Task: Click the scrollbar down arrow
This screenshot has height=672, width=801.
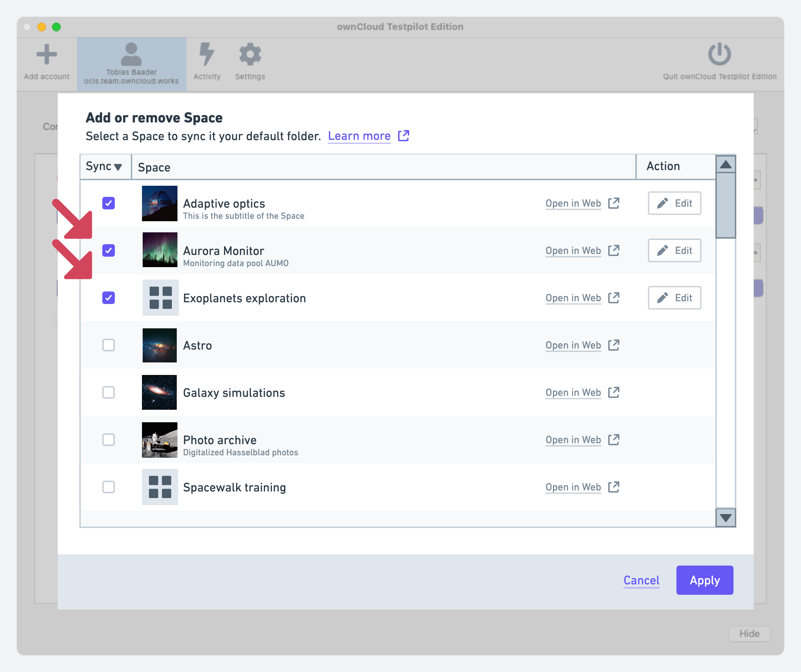Action: pos(726,518)
